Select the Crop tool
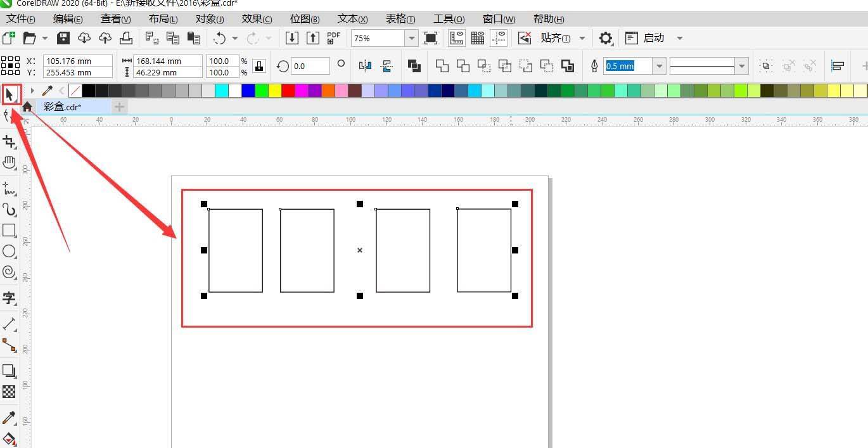The width and height of the screenshot is (868, 448). 9,142
